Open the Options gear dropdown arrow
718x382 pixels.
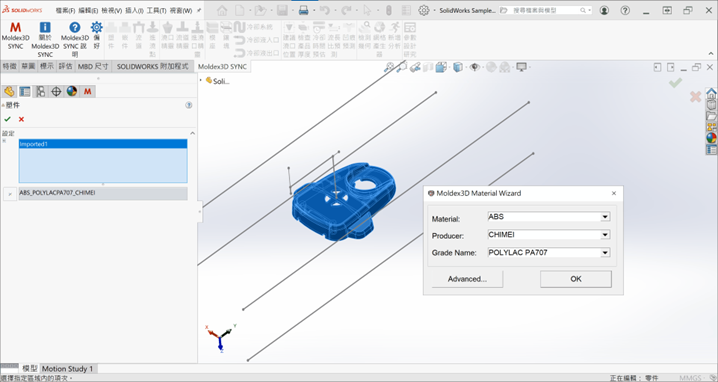(x=434, y=10)
